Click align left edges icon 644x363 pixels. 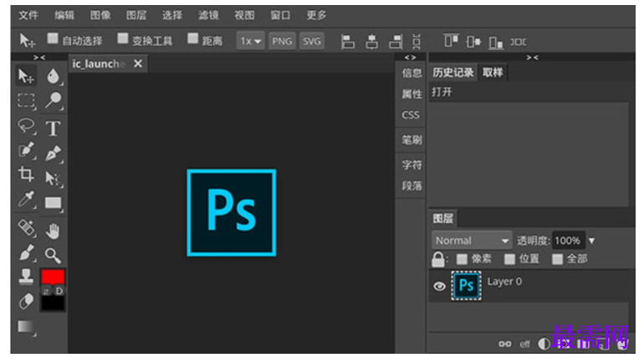pos(347,42)
